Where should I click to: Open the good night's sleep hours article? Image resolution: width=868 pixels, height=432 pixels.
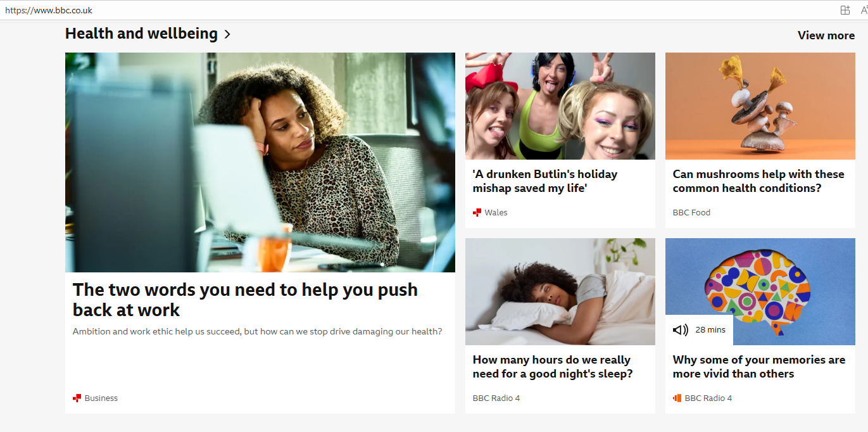coord(552,367)
